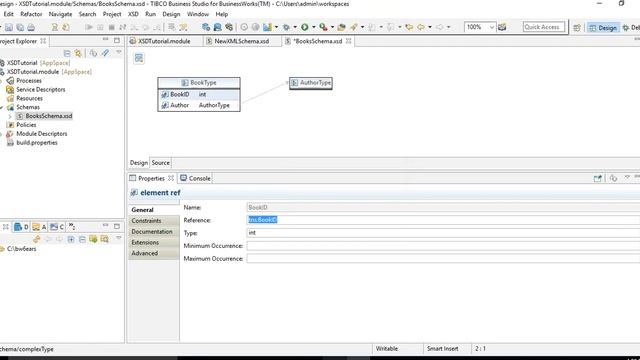The height and width of the screenshot is (360, 640).
Task: Click the Maximum Occurrence input field
Action: coord(443,258)
